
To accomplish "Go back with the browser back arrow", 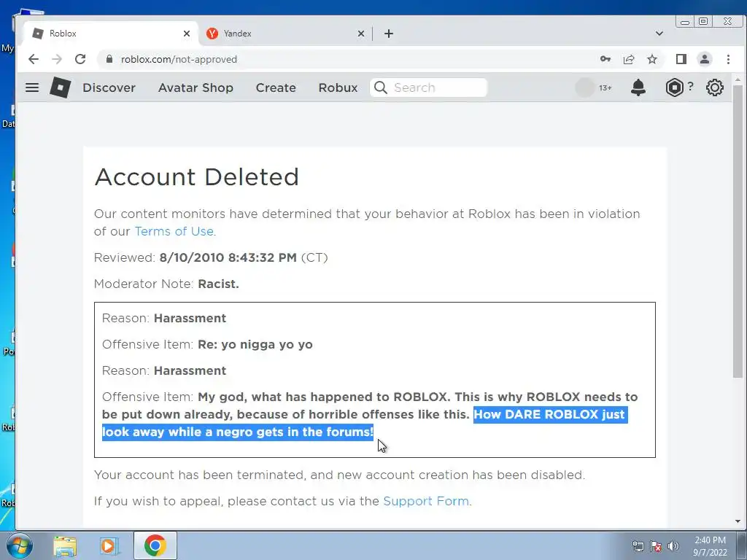I will point(34,59).
